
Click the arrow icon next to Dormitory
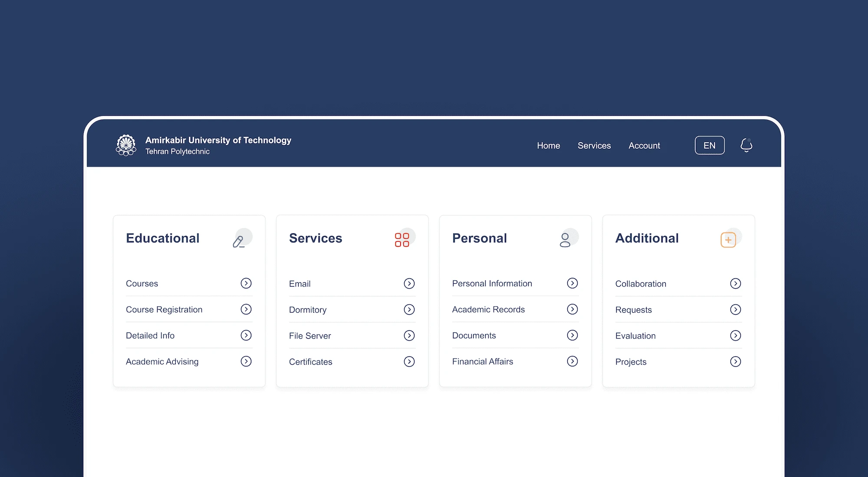[409, 310]
